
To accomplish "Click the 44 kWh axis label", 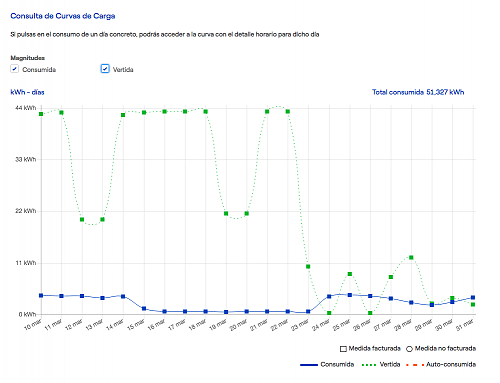I will (x=26, y=108).
